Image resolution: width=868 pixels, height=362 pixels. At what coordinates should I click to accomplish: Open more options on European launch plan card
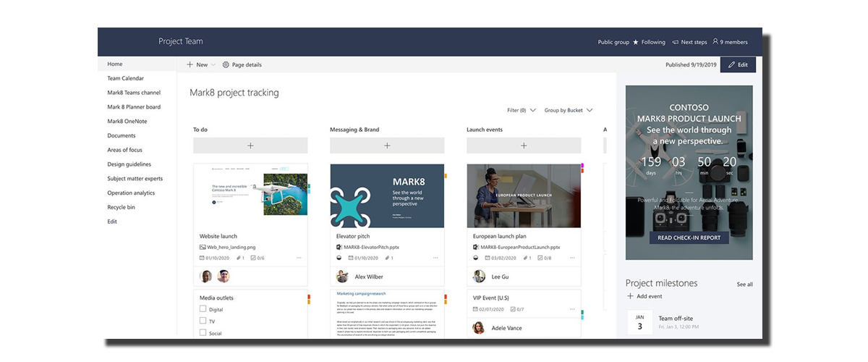click(x=571, y=258)
